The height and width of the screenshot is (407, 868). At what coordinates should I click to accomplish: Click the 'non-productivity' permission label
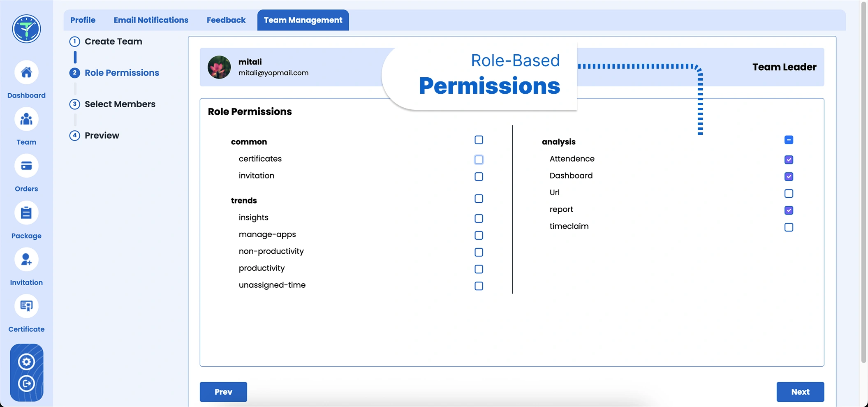(x=271, y=251)
